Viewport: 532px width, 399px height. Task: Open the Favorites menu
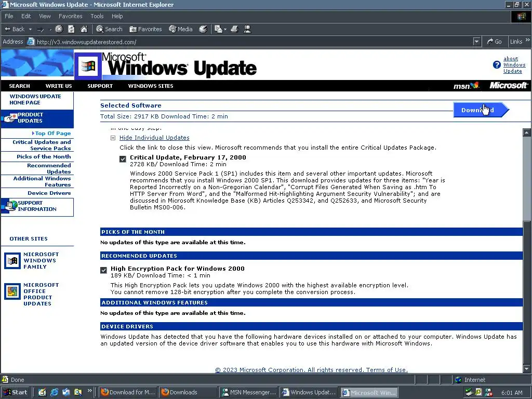coord(70,16)
